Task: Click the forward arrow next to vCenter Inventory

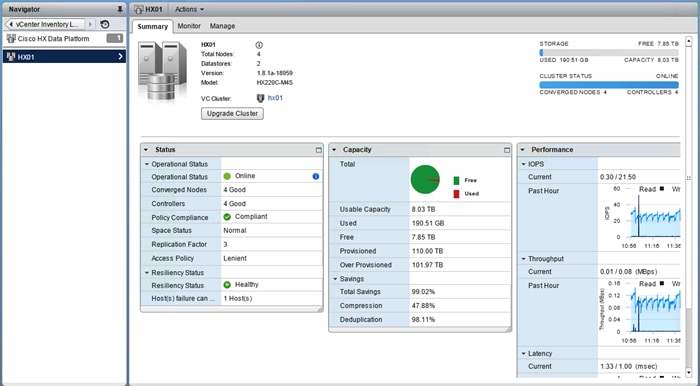Action: [90, 24]
